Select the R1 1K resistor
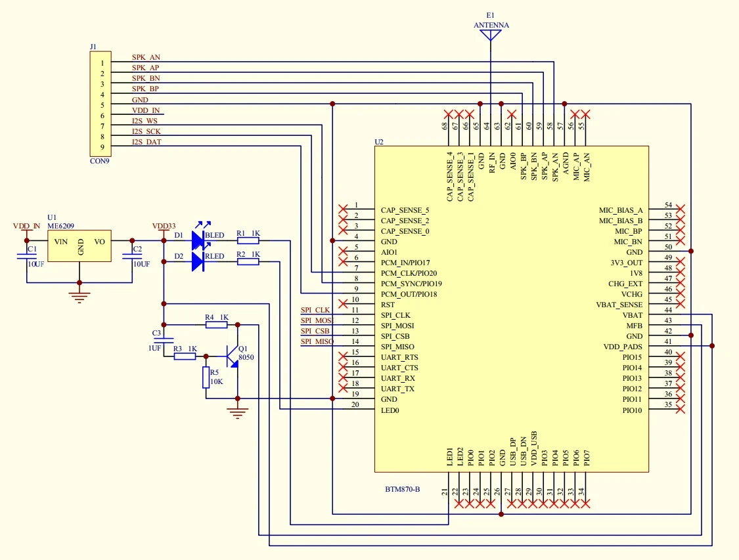This screenshot has width=739, height=560. coord(248,241)
